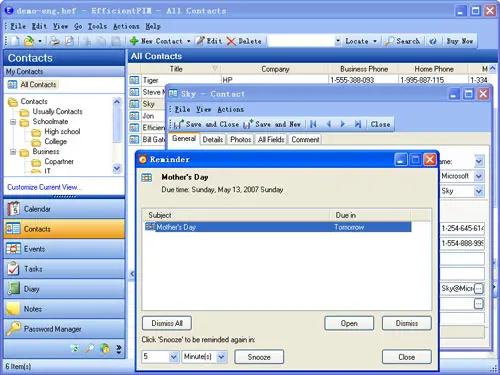The width and height of the screenshot is (500, 375).
Task: Click the Contacts module button
Action: coord(64,229)
